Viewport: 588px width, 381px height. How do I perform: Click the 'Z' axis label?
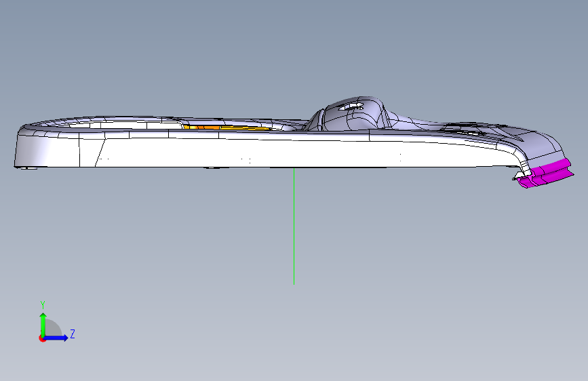coord(73,334)
